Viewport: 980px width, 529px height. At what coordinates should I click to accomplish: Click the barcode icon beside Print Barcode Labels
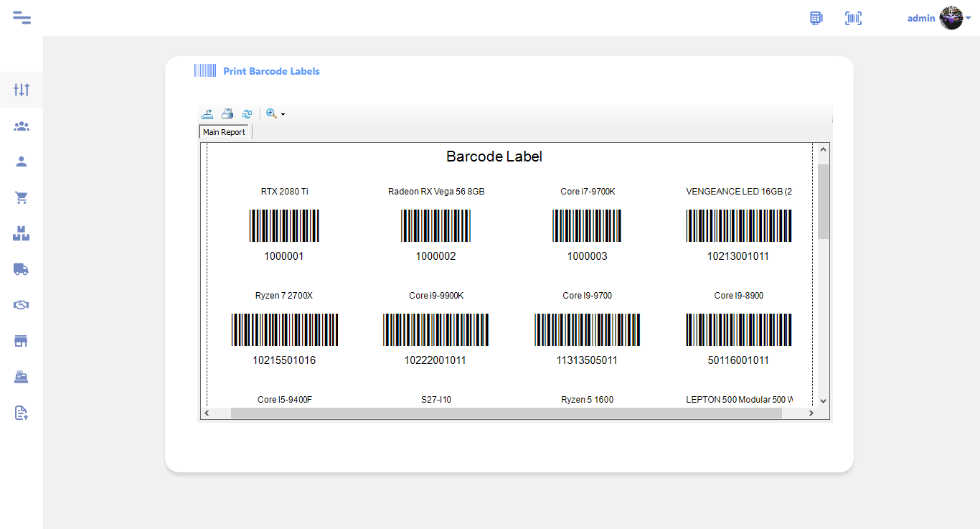point(205,70)
